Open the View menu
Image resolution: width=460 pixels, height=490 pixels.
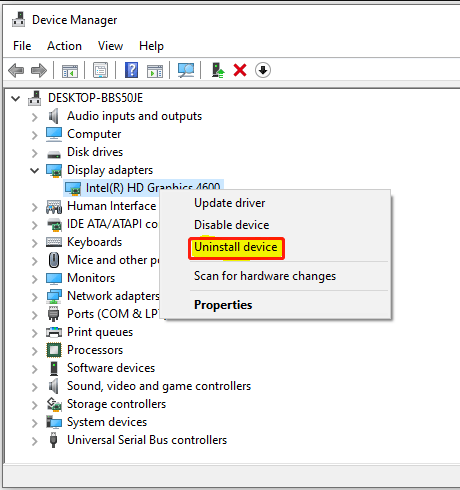point(110,46)
